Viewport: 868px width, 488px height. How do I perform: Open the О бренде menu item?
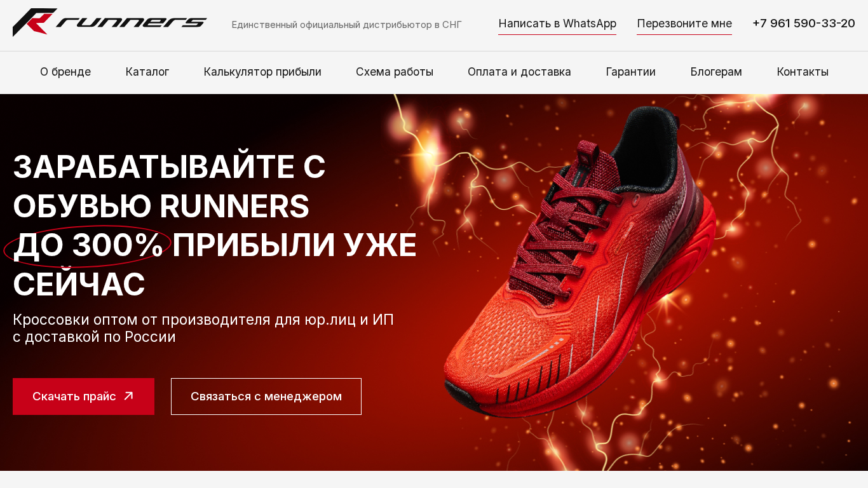[65, 72]
